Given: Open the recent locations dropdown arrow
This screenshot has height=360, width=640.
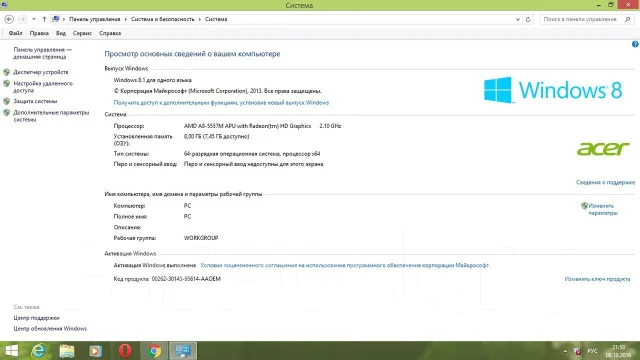Looking at the screenshot, I should (34, 19).
